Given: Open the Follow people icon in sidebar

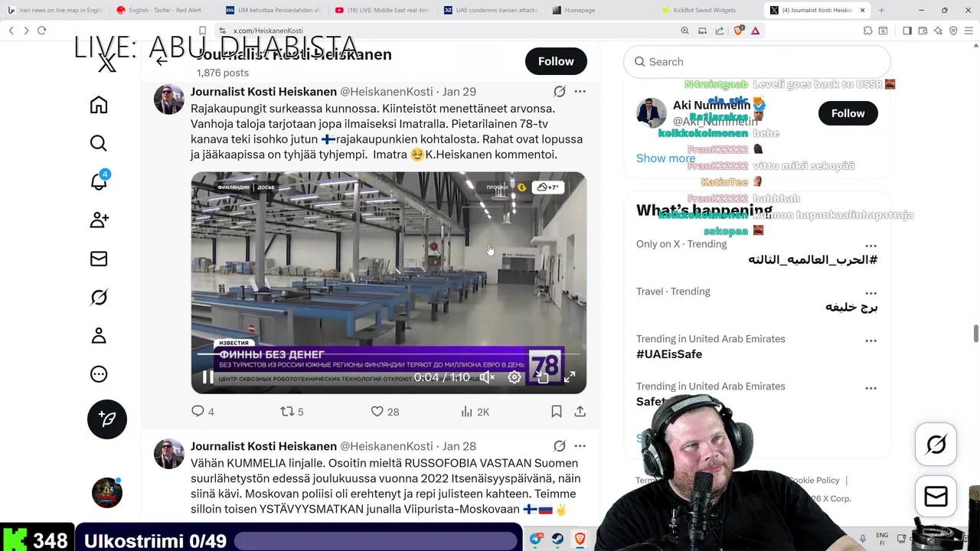Looking at the screenshot, I should pos(99,220).
